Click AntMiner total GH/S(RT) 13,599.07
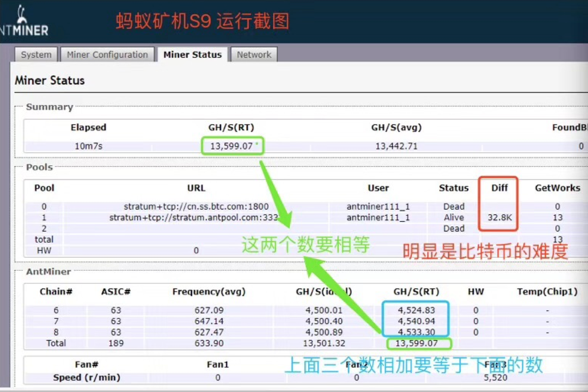 (x=417, y=343)
